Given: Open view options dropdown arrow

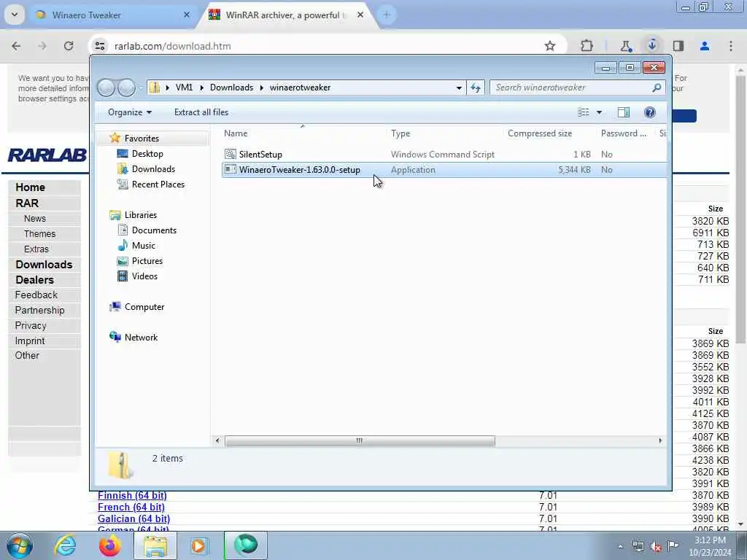Looking at the screenshot, I should [x=600, y=112].
